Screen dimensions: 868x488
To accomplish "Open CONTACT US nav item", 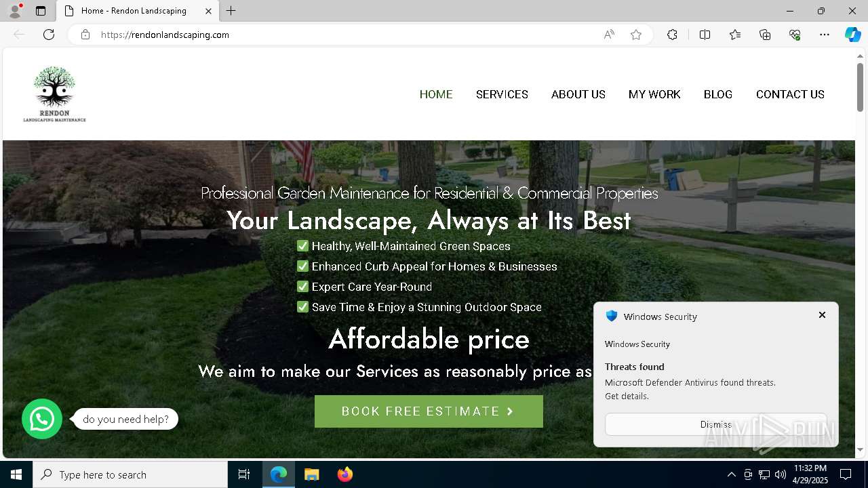I will (x=790, y=94).
